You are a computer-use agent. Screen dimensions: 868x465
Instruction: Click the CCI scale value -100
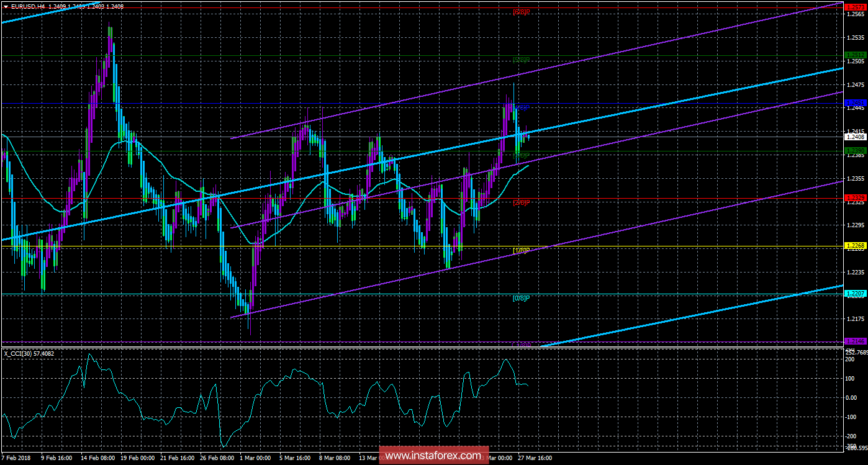[851, 417]
